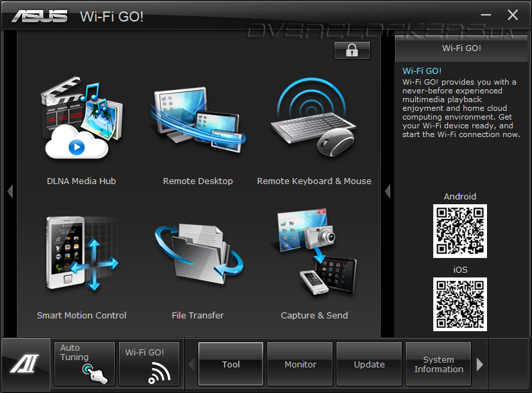This screenshot has width=532, height=393.
Task: Click the Android QR code
Action: pyautogui.click(x=460, y=231)
